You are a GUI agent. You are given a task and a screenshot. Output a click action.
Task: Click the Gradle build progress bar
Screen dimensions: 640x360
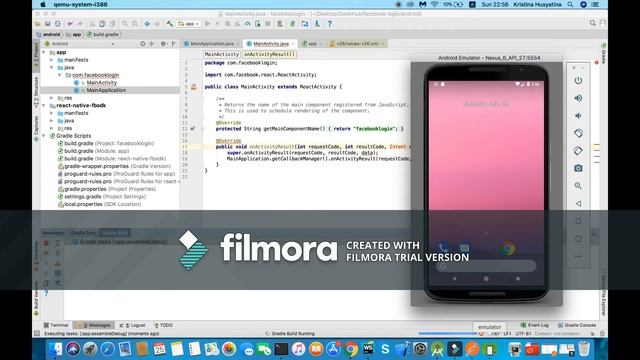tap(449, 333)
